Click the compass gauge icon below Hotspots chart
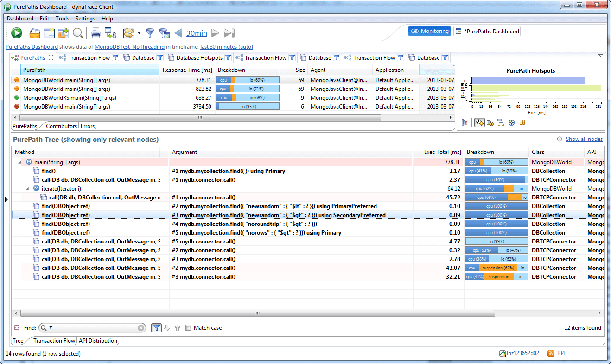Viewport: 611px width, 364px height. pos(511,122)
